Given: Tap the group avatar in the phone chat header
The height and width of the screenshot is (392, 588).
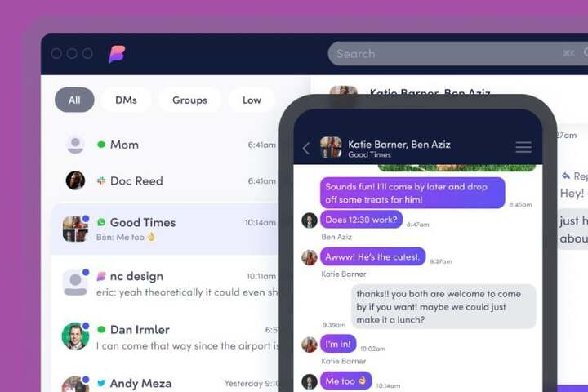Looking at the screenshot, I should coord(331,147).
